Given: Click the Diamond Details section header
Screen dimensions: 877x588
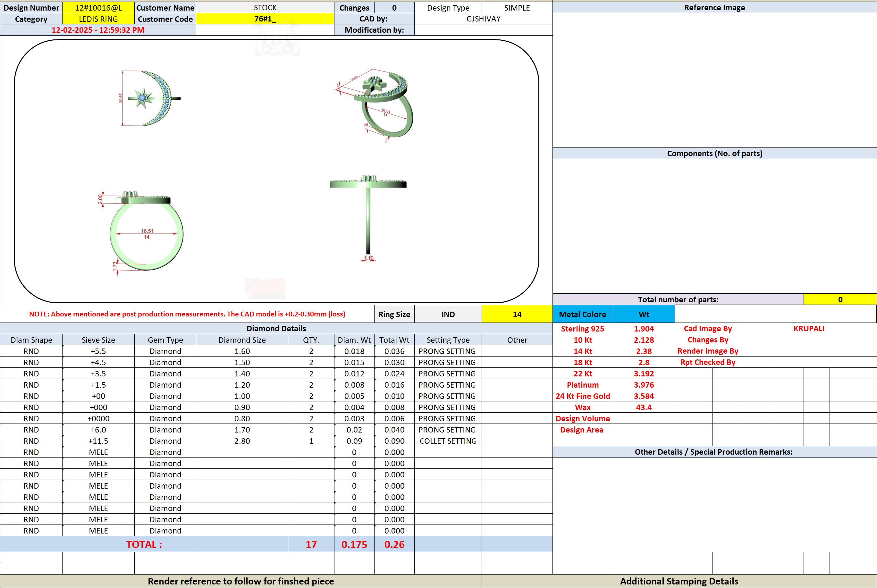Looking at the screenshot, I should click(276, 329).
